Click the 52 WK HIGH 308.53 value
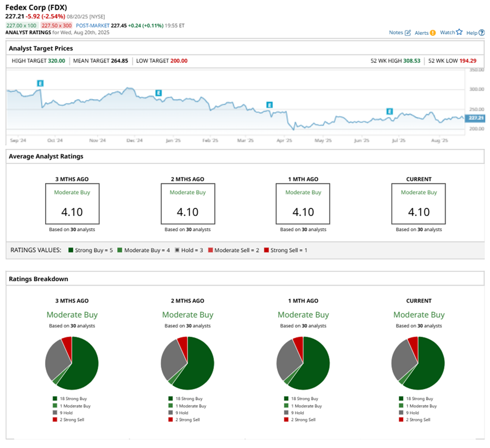This screenshot has width=490, height=448. point(412,61)
